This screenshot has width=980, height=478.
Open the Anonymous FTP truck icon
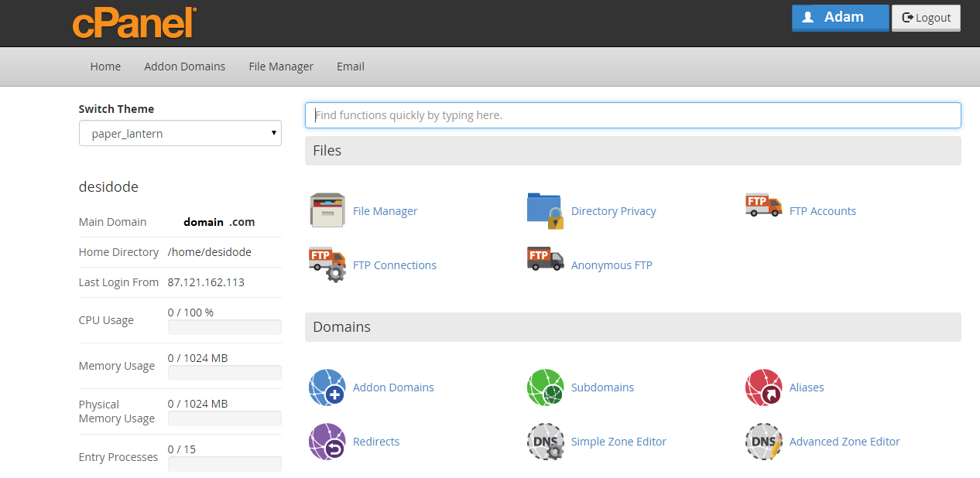point(546,259)
